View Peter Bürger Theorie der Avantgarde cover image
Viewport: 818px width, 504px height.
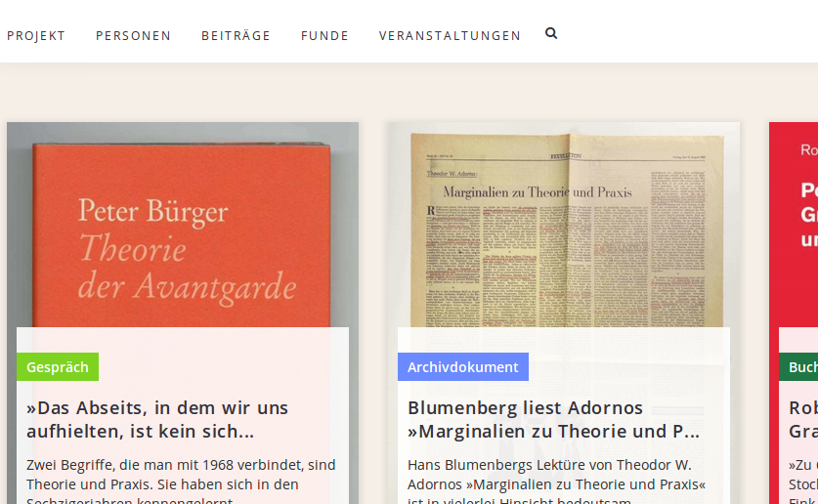click(183, 226)
